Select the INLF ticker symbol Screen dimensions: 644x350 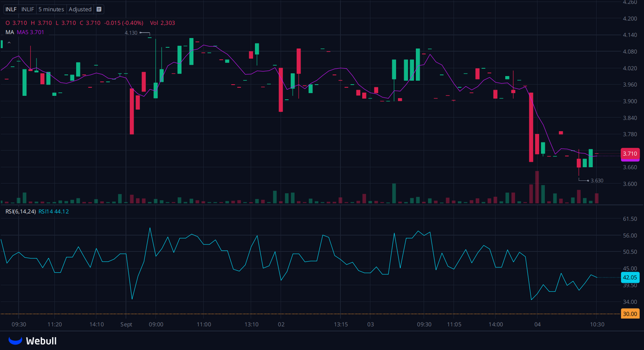11,9
